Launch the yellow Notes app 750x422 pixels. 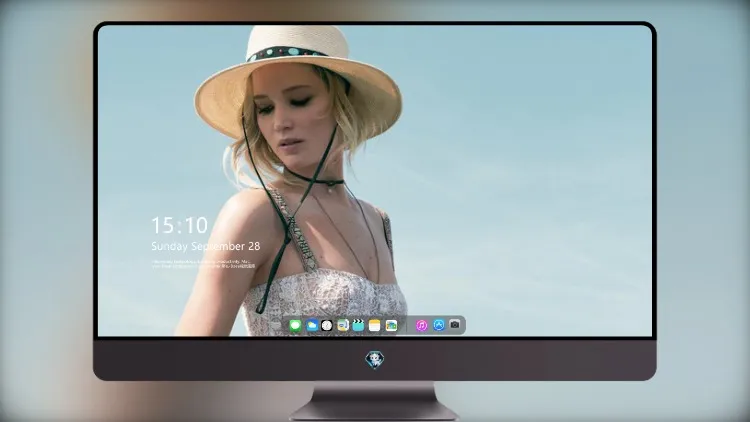(x=375, y=326)
